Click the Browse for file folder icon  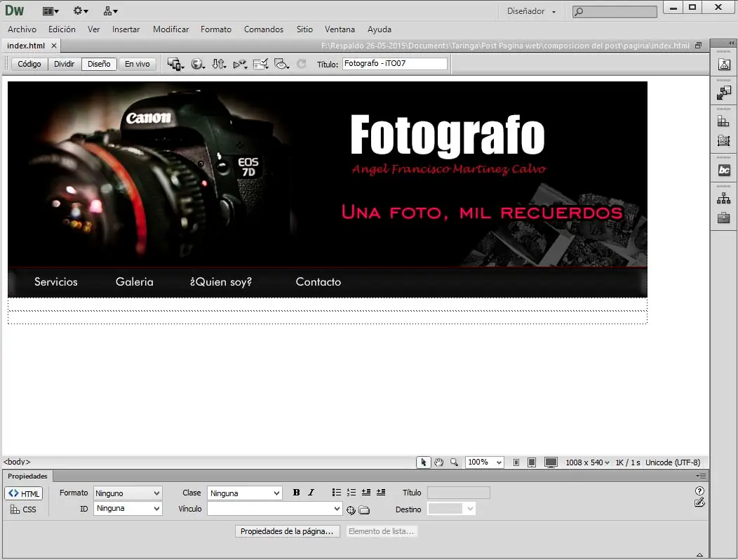364,509
